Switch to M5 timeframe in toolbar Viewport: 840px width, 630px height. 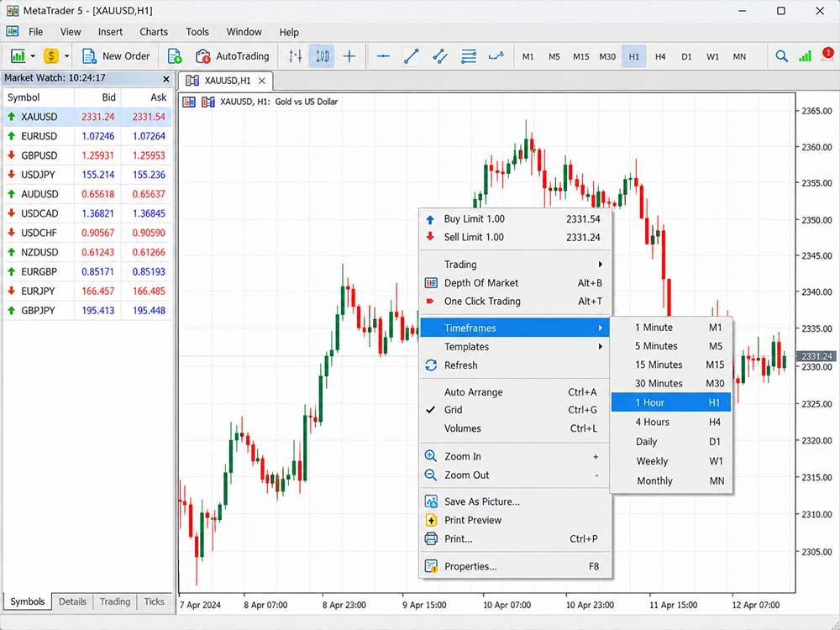[x=554, y=56]
